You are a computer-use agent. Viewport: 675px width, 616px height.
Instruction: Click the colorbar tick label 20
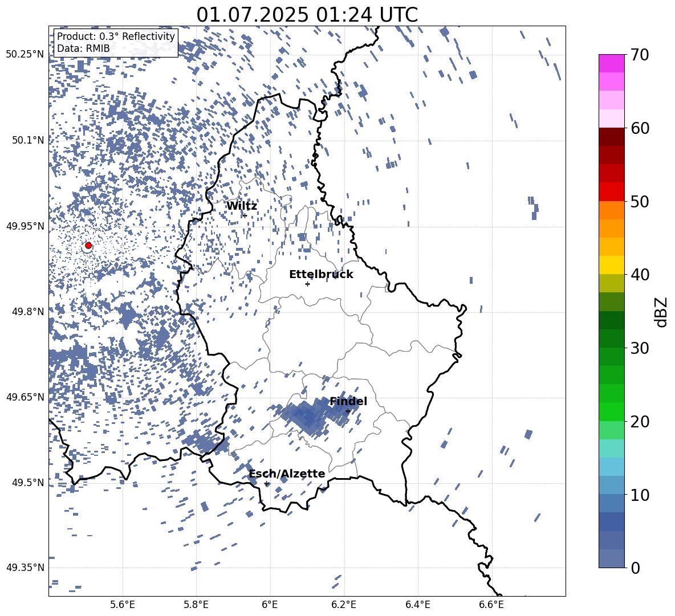[x=640, y=422]
